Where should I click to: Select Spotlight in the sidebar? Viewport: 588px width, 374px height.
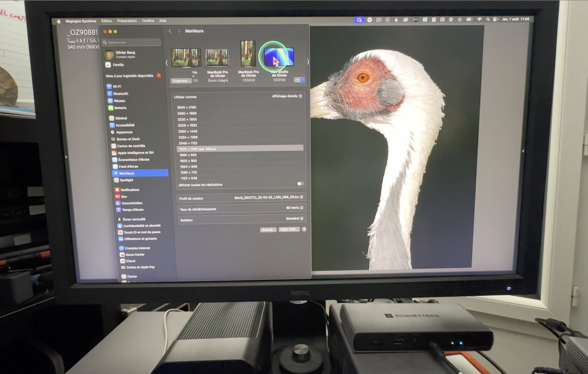124,180
